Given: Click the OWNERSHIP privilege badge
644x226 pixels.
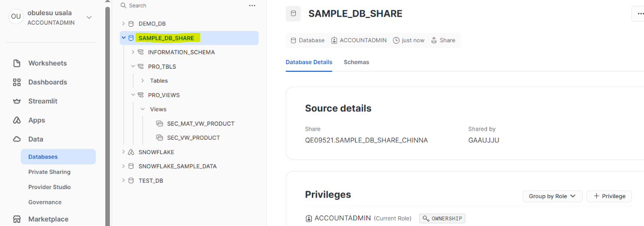Looking at the screenshot, I should pos(442,218).
